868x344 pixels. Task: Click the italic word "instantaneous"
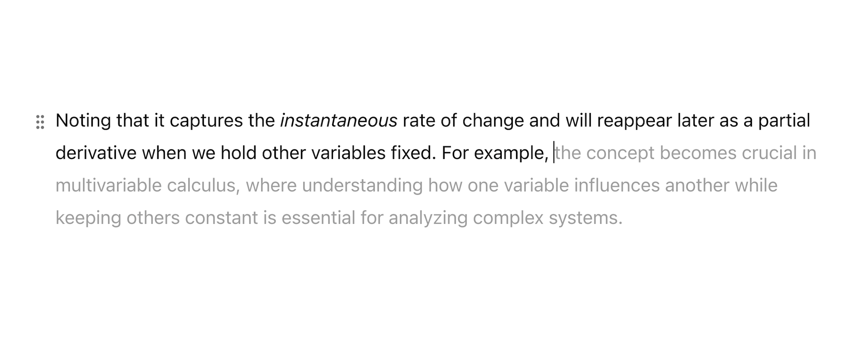pos(338,121)
